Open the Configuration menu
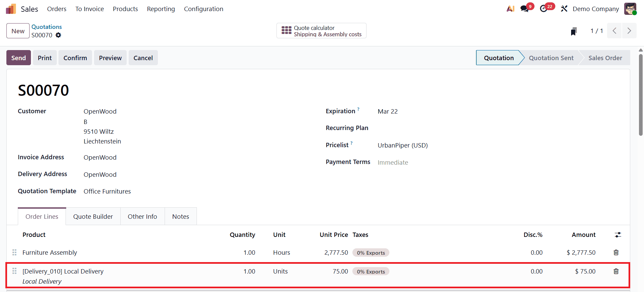 click(x=204, y=9)
